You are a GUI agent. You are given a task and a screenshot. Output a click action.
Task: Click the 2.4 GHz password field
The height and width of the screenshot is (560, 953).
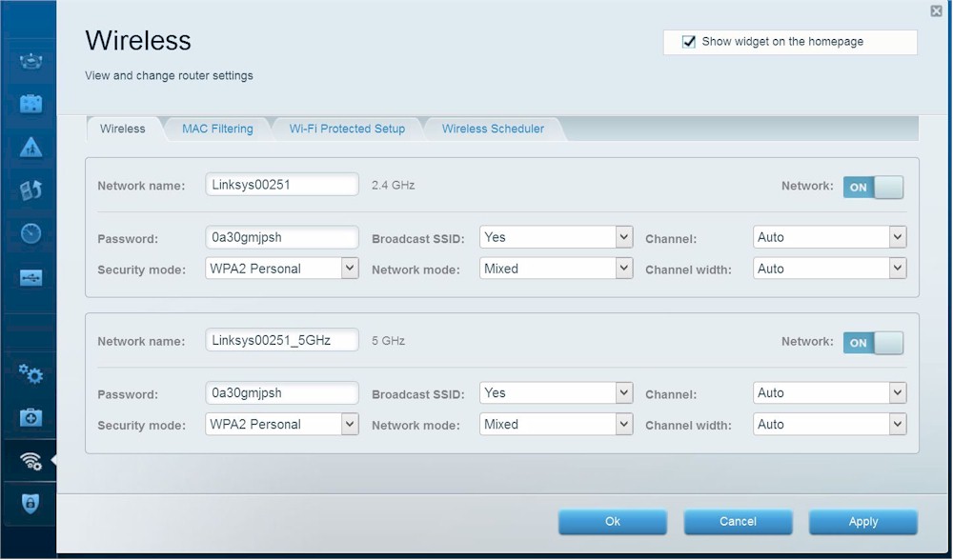point(282,237)
